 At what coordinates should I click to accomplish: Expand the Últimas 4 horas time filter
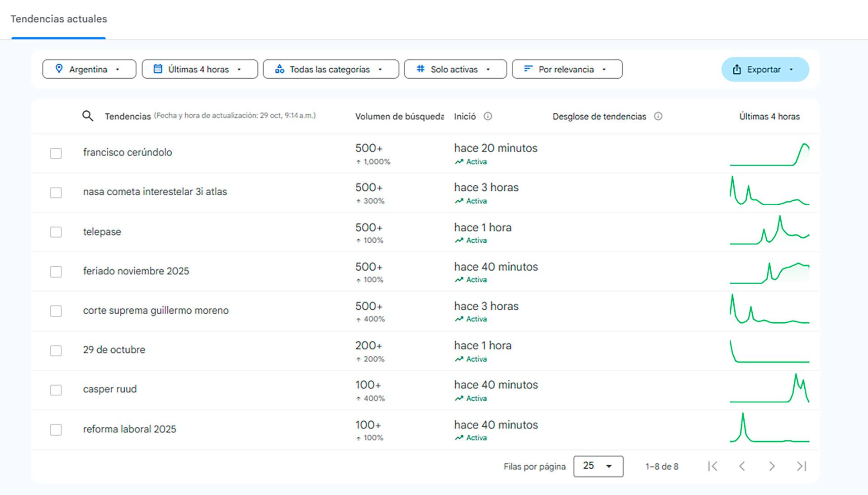[199, 69]
